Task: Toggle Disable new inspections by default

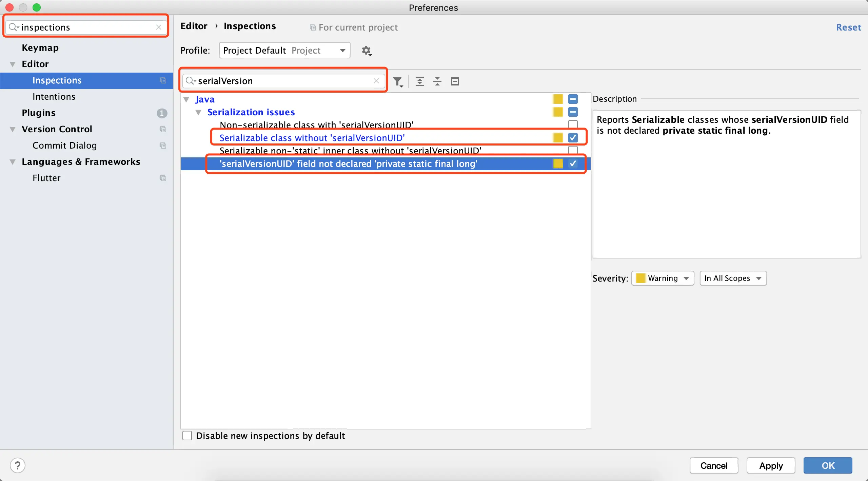Action: click(187, 436)
